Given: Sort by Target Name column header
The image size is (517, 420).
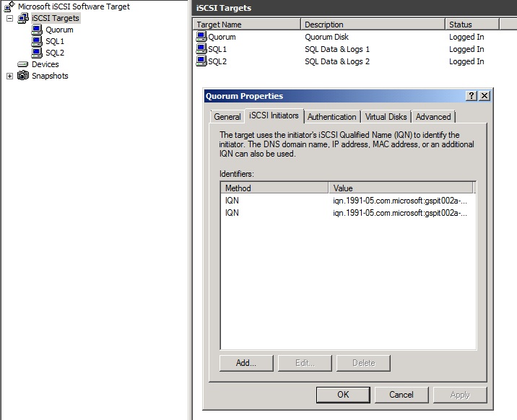Looking at the screenshot, I should pyautogui.click(x=247, y=25).
